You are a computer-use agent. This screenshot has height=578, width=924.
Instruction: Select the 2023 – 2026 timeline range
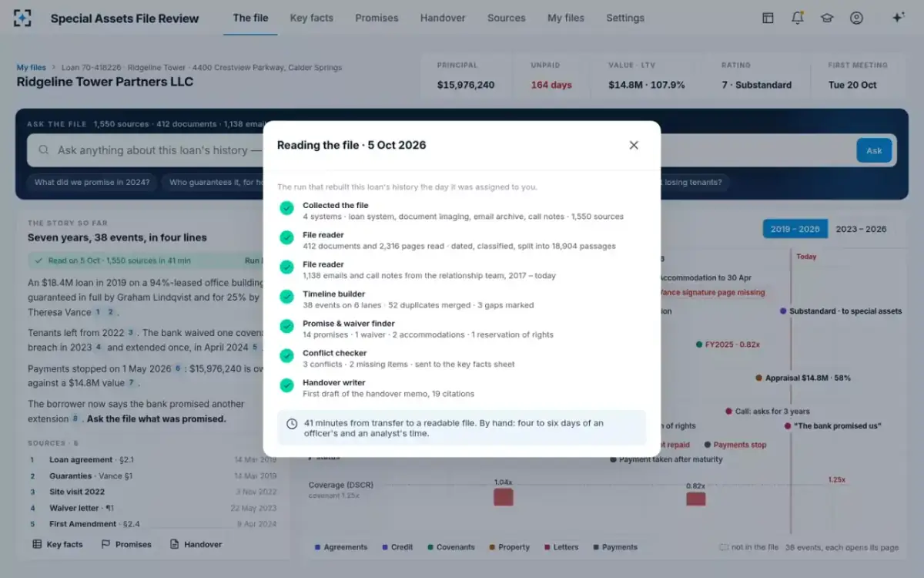point(861,229)
